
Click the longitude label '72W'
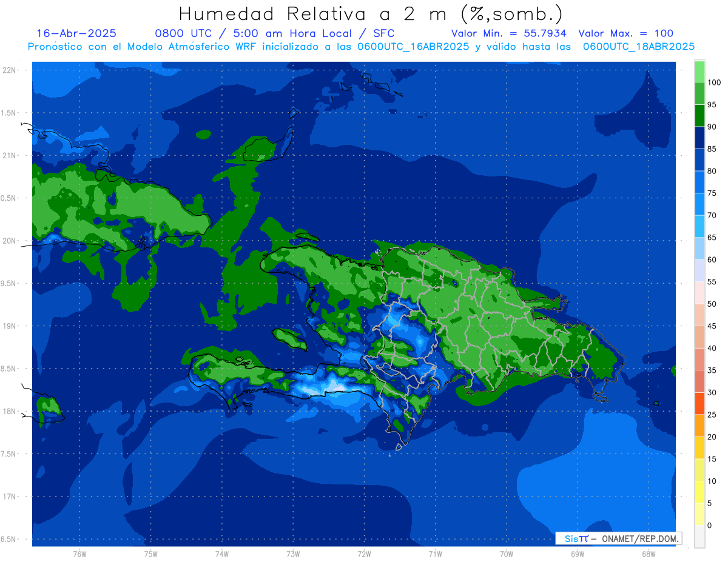(364, 554)
